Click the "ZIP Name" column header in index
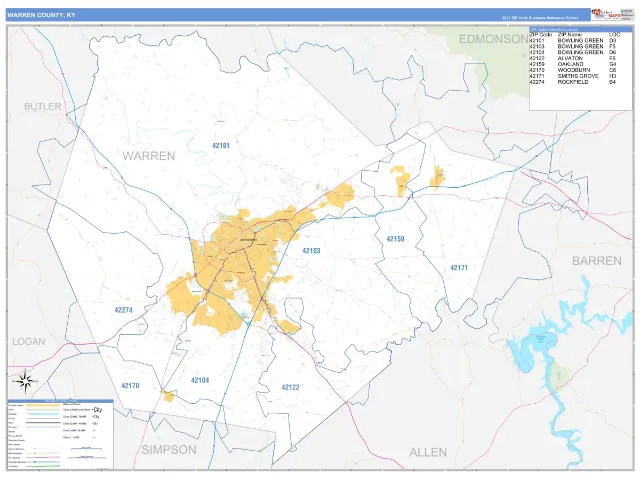This screenshot has height=480, width=640. coord(570,35)
